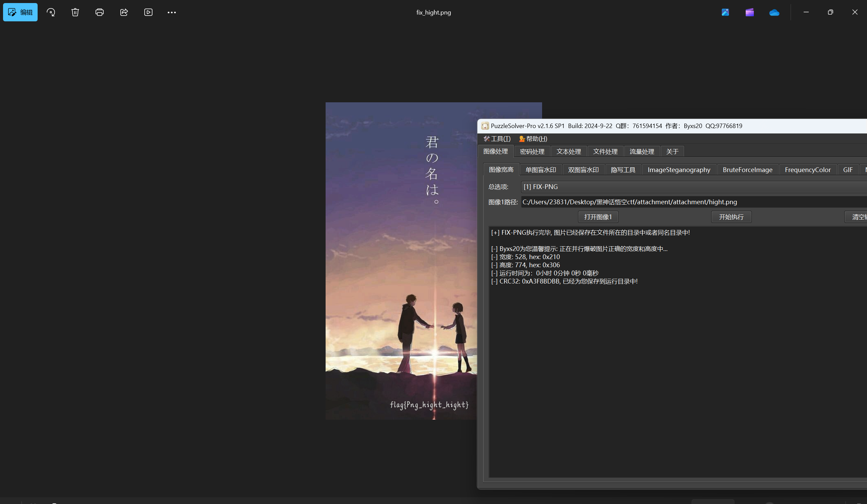Close the Photos window
Viewport: 867px width, 504px height.
click(x=855, y=12)
